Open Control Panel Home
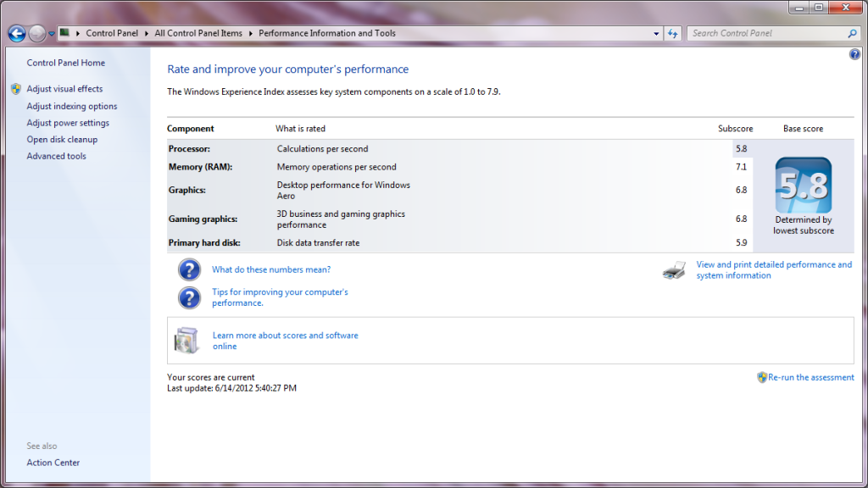Screen dimensions: 868x488 [66, 63]
